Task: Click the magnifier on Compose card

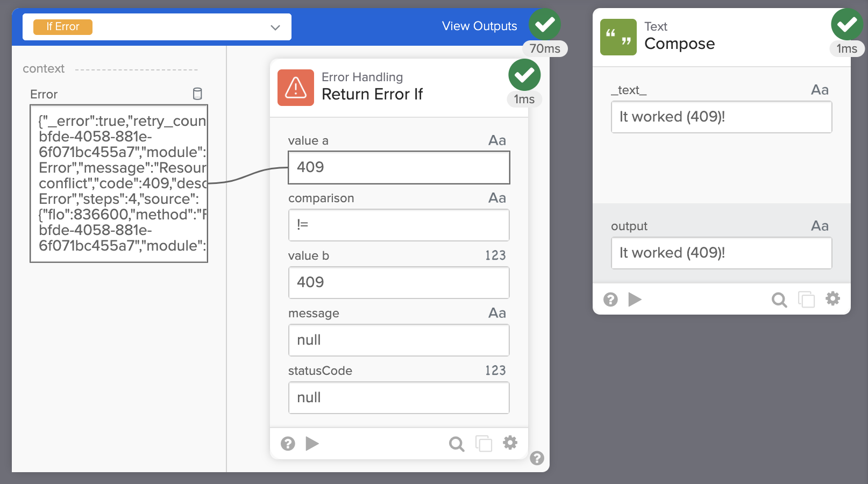Action: (779, 300)
